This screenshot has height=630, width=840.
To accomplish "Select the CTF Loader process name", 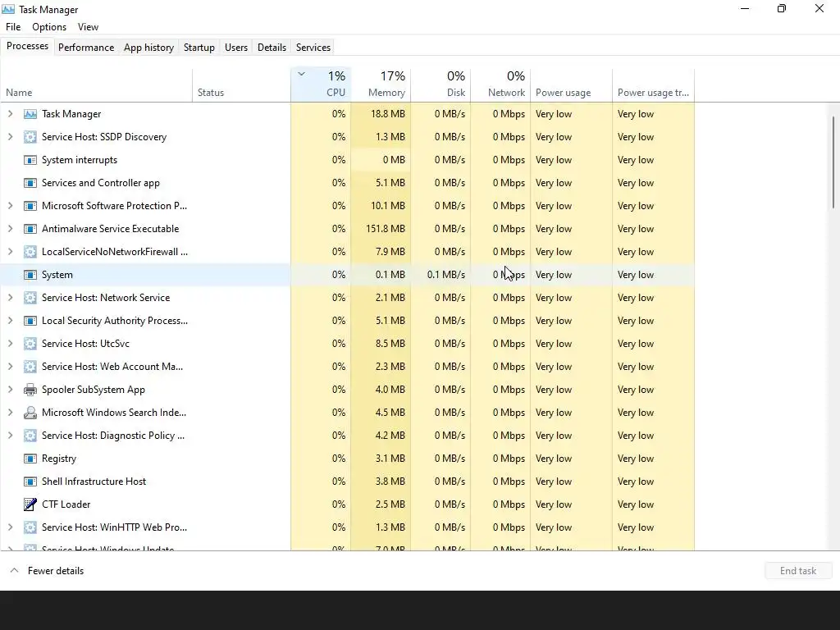I will coord(66,504).
